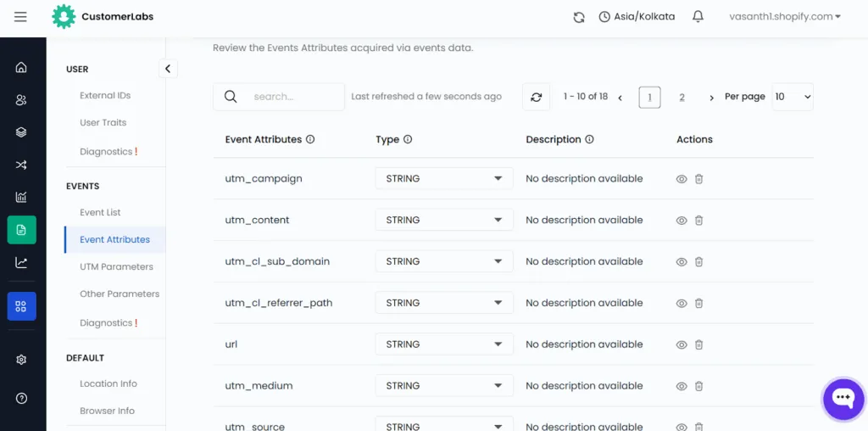Open help question mark icon
The width and height of the screenshot is (868, 431).
21,398
